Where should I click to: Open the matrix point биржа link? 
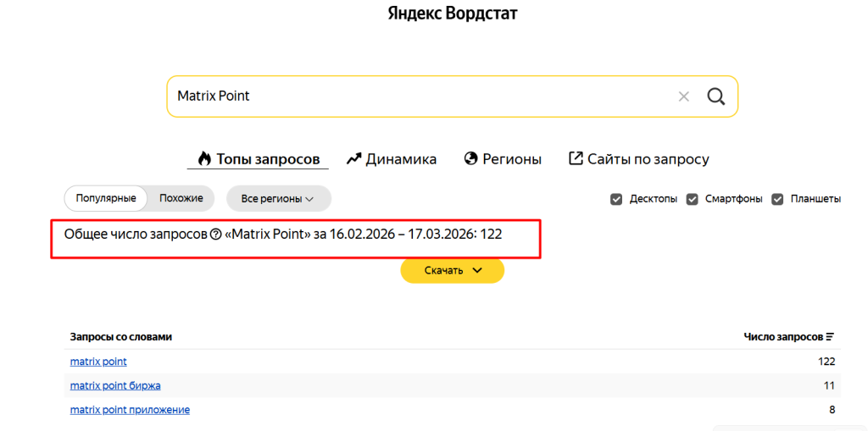click(115, 385)
